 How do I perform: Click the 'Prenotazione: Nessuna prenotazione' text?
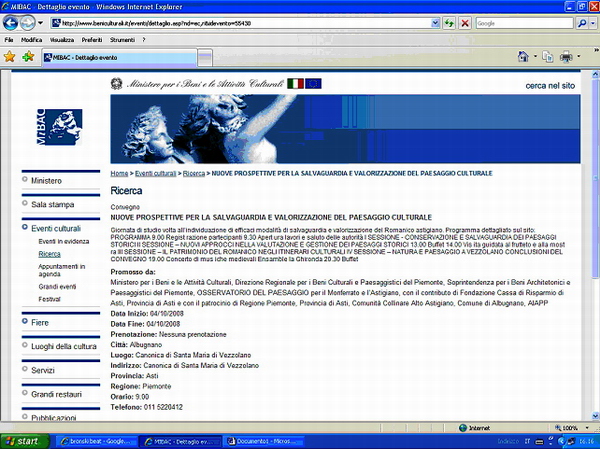(x=168, y=335)
